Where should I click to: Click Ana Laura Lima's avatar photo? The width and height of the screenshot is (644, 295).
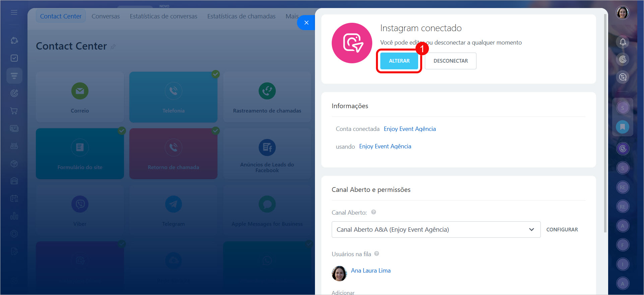(x=339, y=274)
